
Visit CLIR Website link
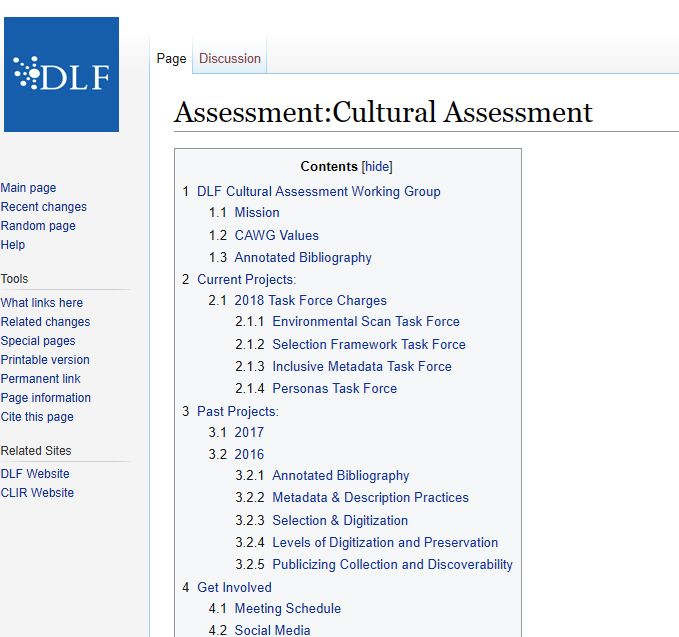(37, 493)
